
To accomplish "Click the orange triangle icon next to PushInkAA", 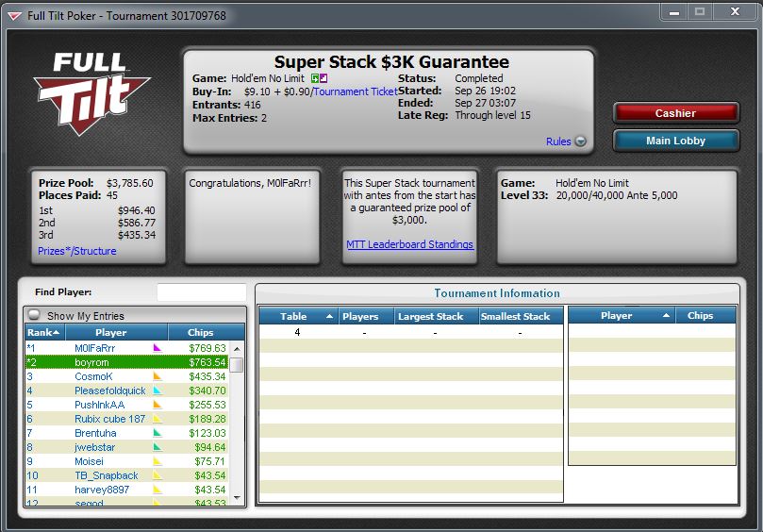I will point(158,405).
